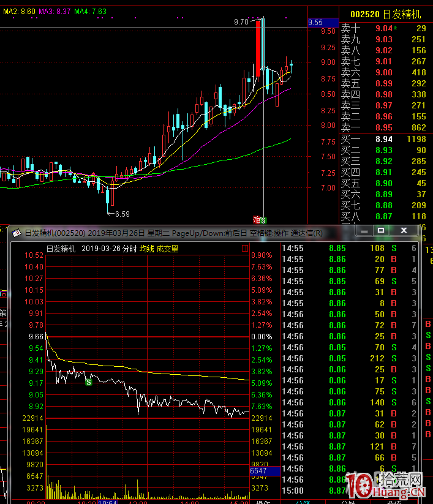The width and height of the screenshot is (433, 504).
Task: Maximize the 日发精机 intraday popup window
Action: 381,231
